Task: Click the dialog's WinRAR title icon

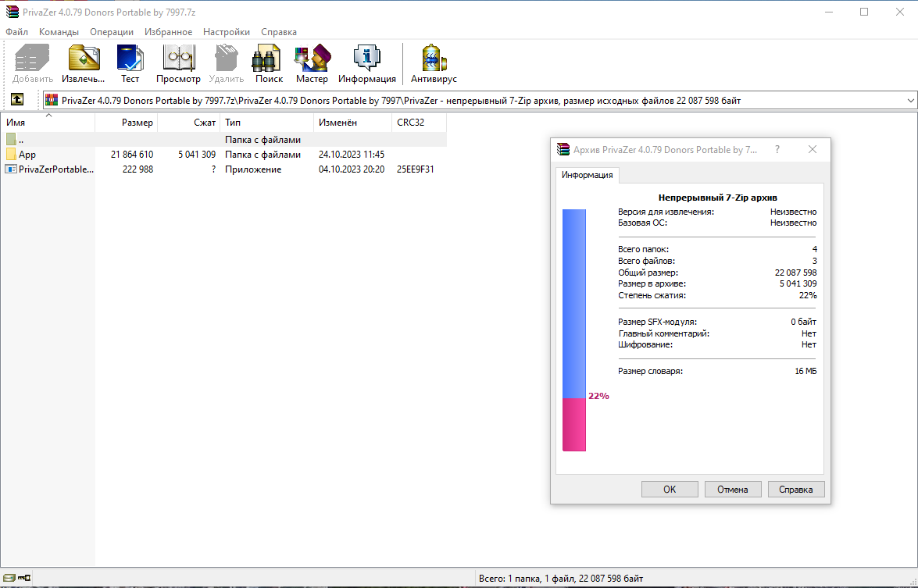Action: (563, 149)
